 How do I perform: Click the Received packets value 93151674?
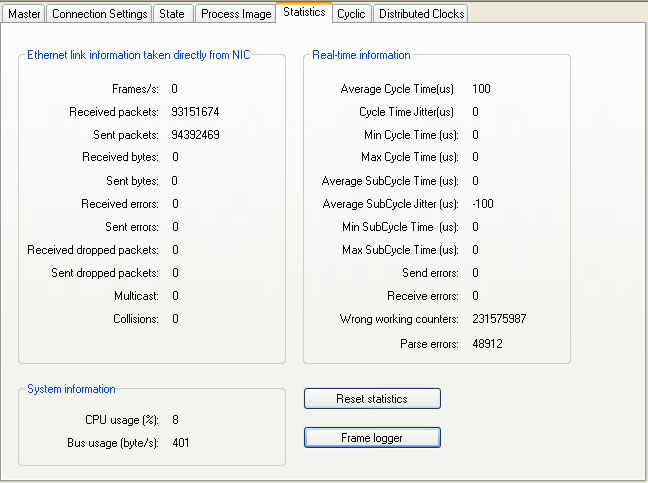tap(195, 112)
